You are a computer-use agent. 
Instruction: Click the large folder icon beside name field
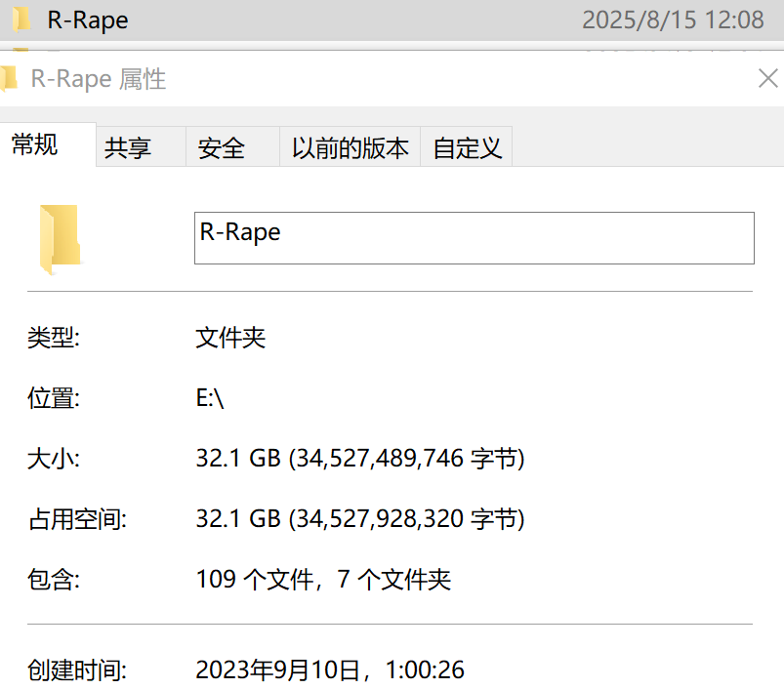[x=60, y=239]
